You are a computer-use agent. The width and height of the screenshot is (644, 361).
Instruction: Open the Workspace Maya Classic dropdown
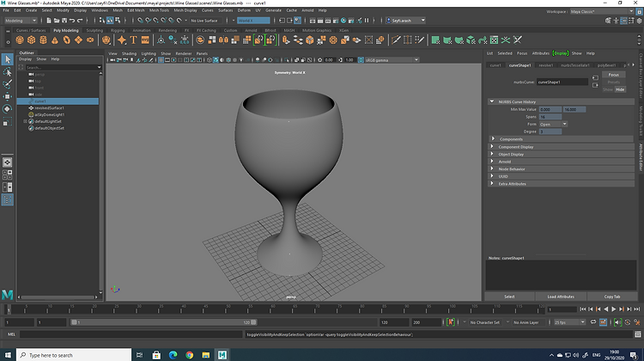click(x=602, y=11)
